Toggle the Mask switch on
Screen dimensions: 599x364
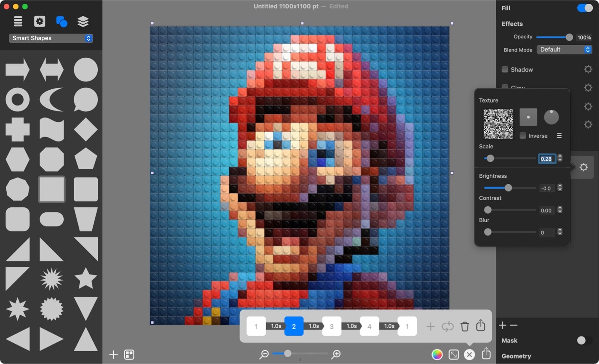pyautogui.click(x=585, y=341)
